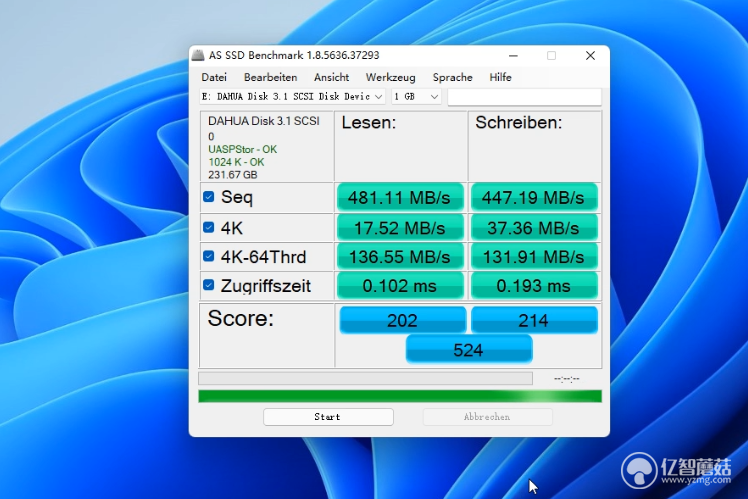
Task: Click the Seq read result 481.11 MB/s
Action: point(400,197)
